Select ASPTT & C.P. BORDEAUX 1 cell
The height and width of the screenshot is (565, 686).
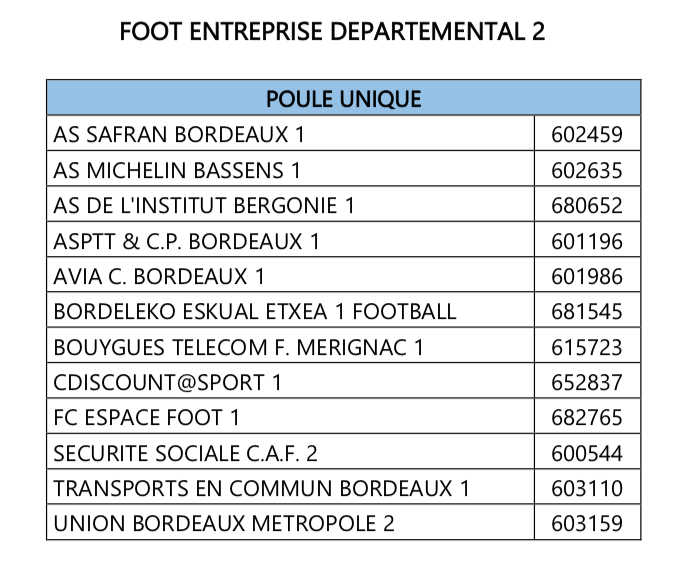pos(290,240)
